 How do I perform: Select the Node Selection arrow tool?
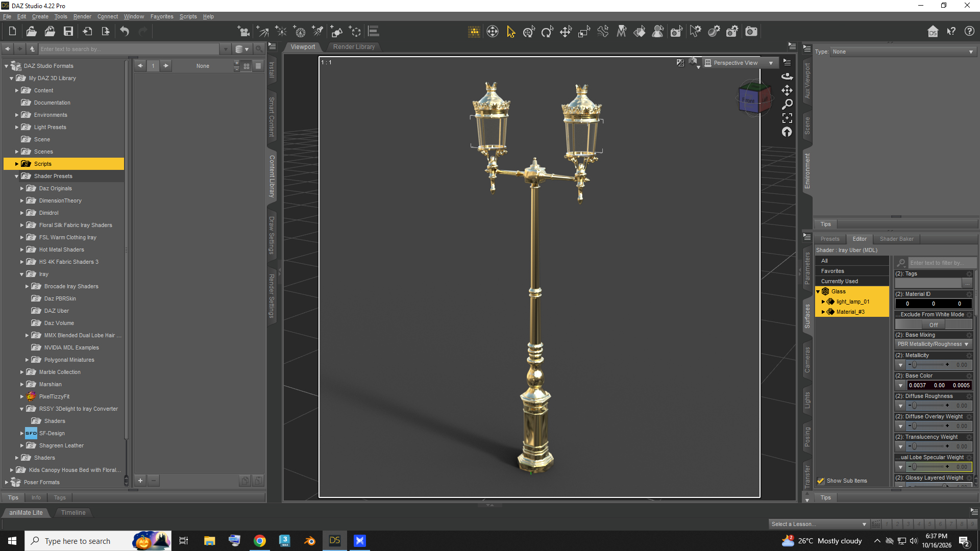(511, 32)
